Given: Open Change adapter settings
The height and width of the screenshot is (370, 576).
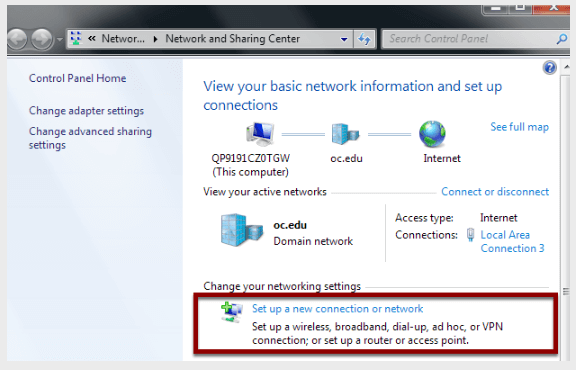Looking at the screenshot, I should (86, 111).
